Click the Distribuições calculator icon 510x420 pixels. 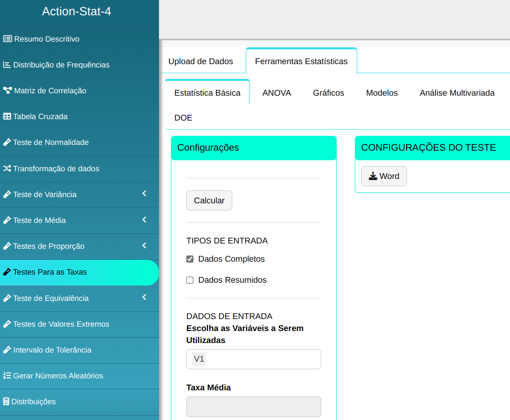[x=6, y=402]
